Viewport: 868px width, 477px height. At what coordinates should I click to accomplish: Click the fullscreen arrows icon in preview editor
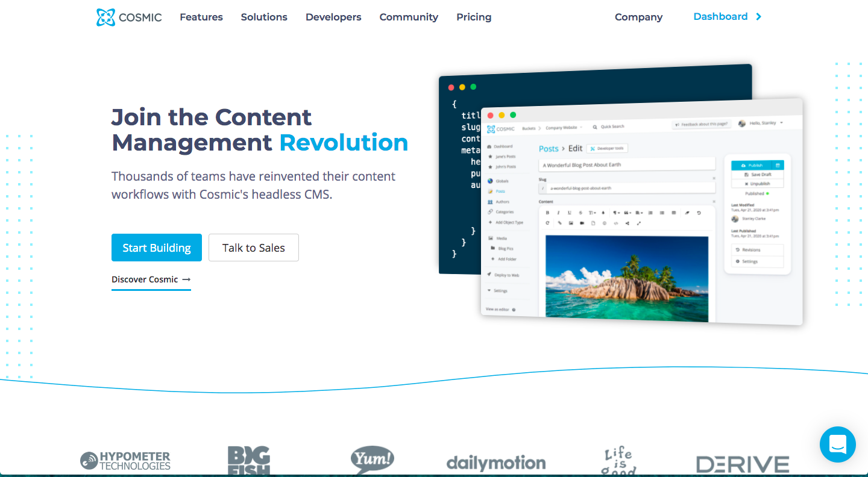[x=639, y=223]
